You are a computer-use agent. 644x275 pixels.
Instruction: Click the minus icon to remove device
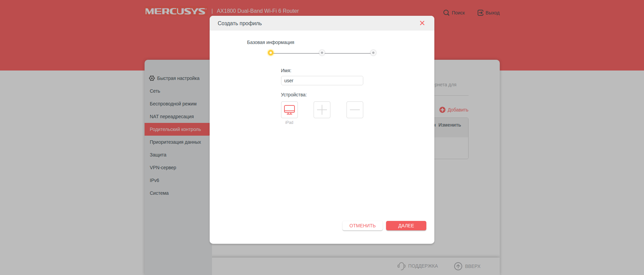355,110
